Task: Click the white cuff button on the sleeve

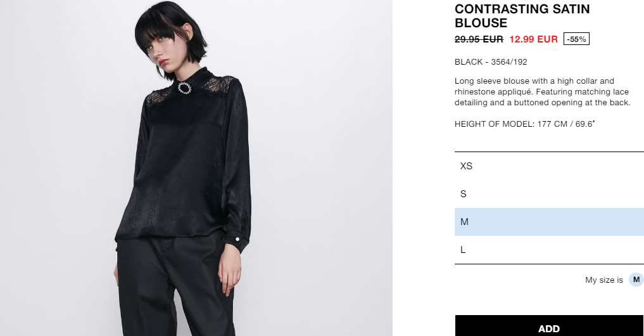Action: (237, 240)
